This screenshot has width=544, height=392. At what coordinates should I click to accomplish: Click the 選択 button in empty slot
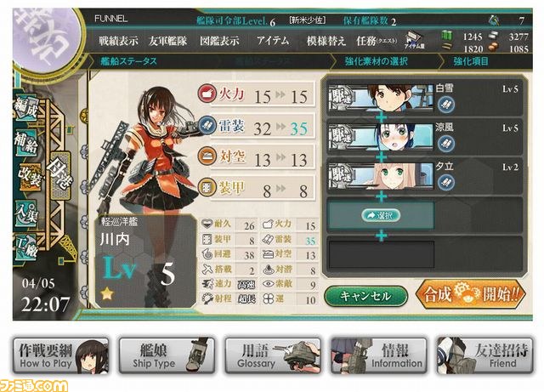[381, 216]
